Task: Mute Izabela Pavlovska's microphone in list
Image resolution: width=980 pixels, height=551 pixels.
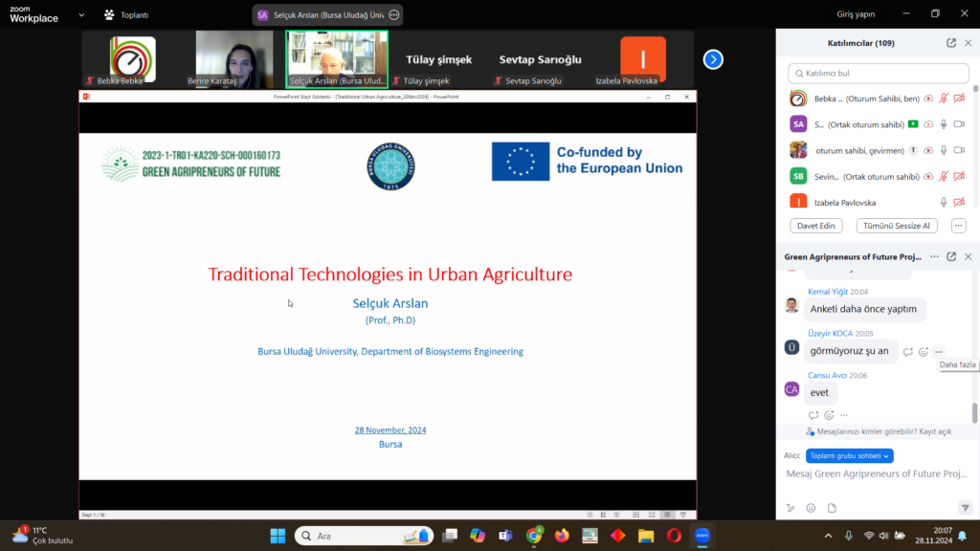Action: click(943, 202)
